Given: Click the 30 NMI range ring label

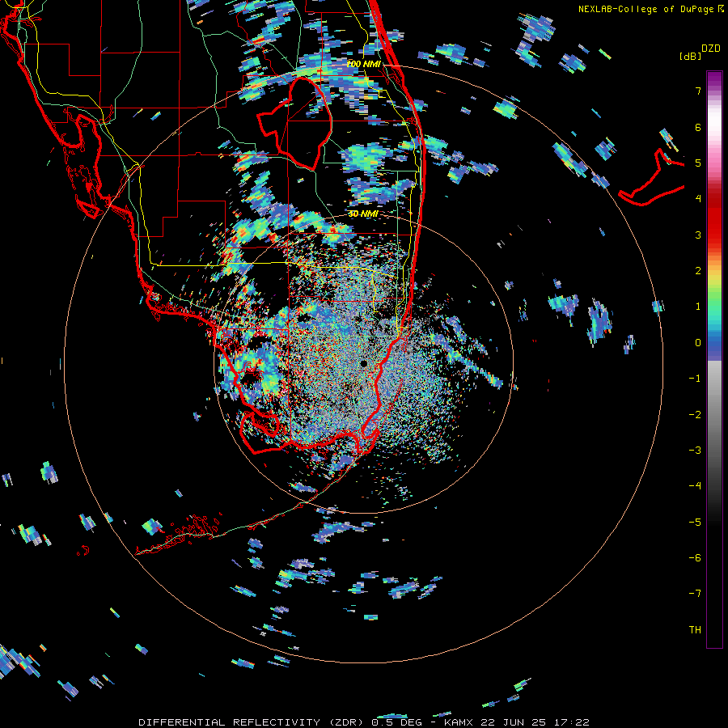Looking at the screenshot, I should coord(363,214).
